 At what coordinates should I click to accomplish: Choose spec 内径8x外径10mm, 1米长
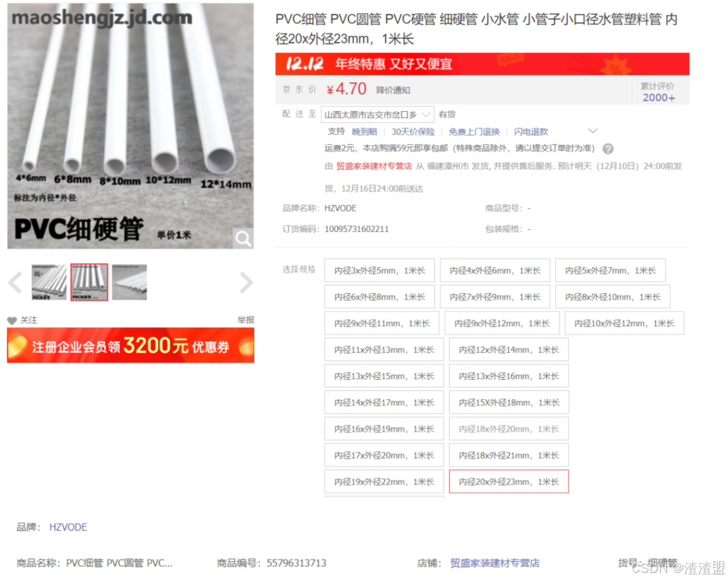click(x=613, y=297)
